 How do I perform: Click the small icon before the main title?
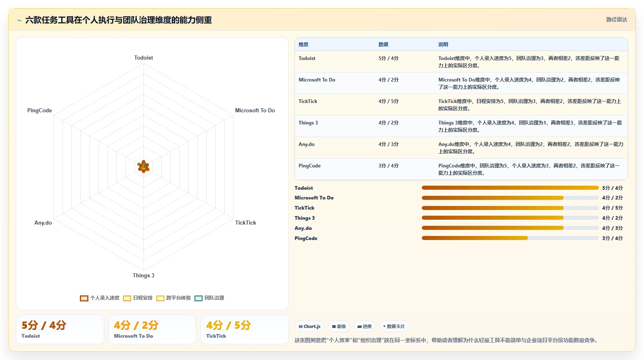click(19, 20)
